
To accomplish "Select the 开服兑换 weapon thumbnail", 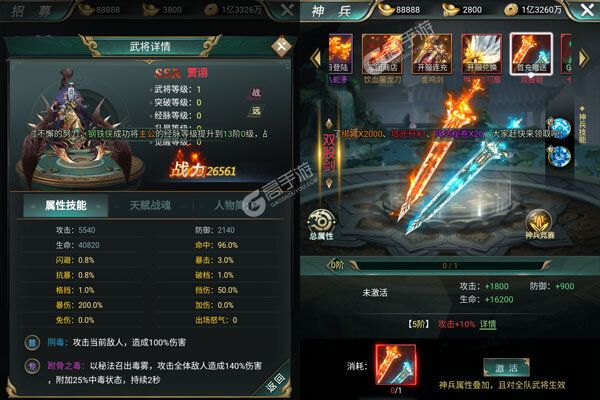I will [x=481, y=54].
